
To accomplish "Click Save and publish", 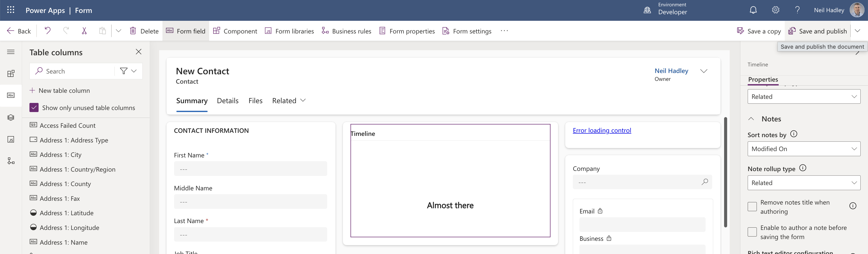I will [x=818, y=31].
